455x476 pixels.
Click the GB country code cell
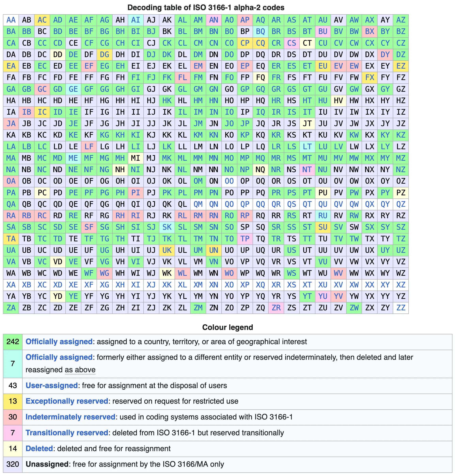[x=27, y=89]
